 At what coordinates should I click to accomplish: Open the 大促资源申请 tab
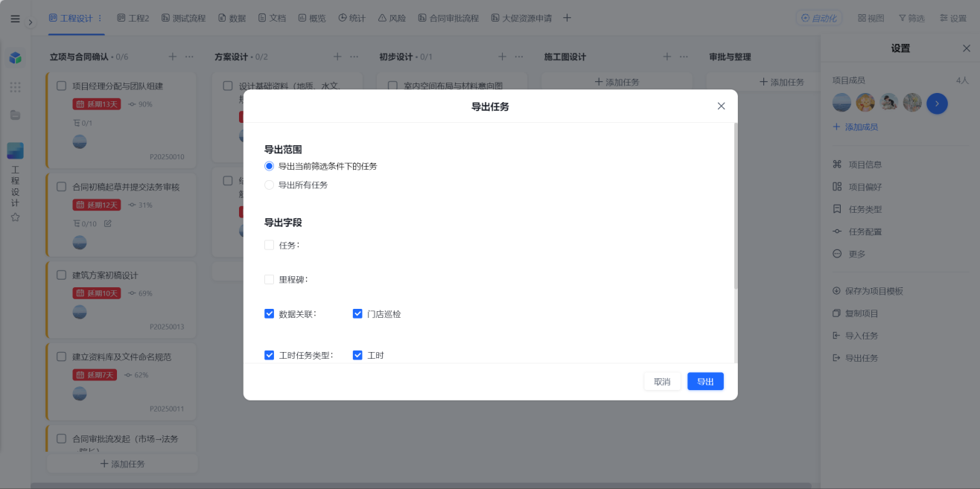[521, 18]
